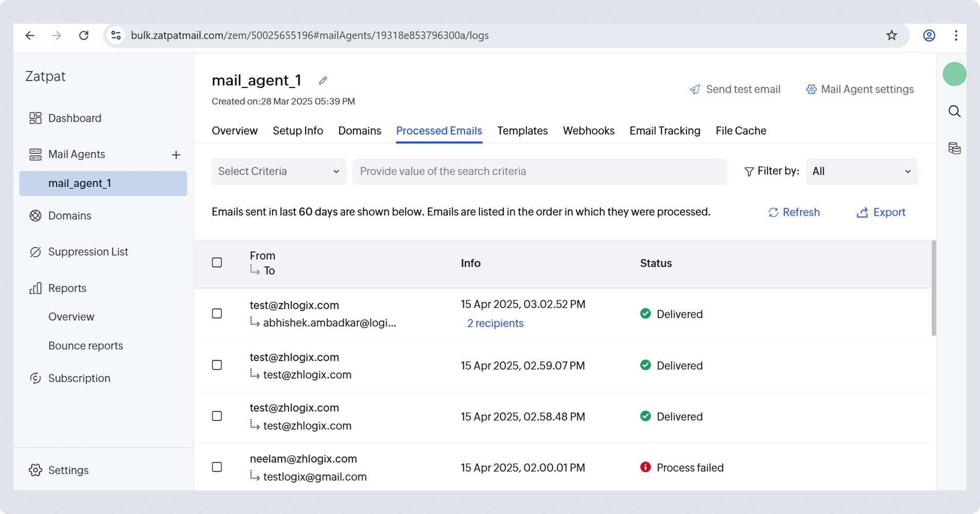Open Reports Overview in the sidebar

point(71,317)
